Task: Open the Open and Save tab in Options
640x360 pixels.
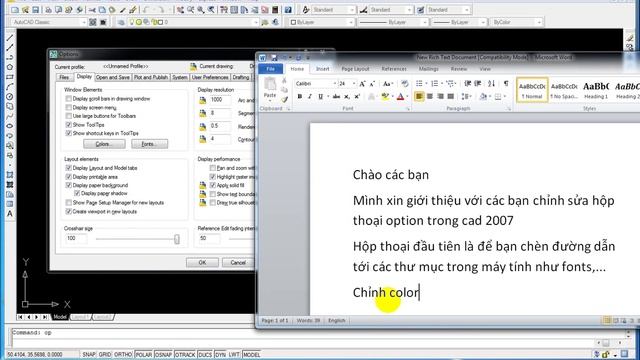Action: click(x=113, y=77)
